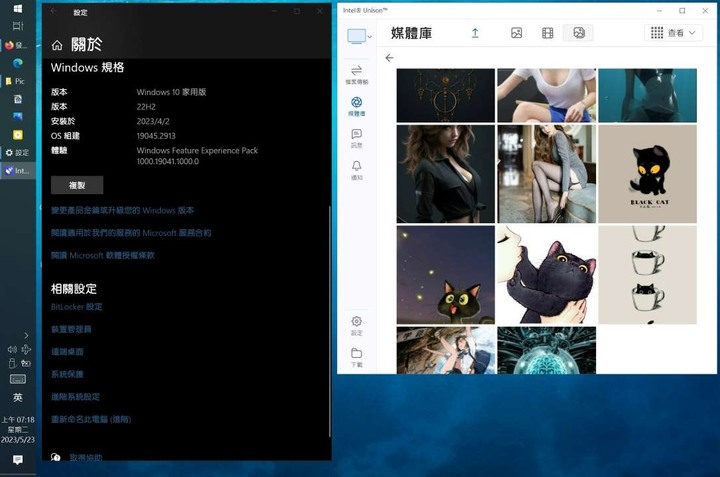Select the OS build 19045.2913

[x=156, y=136]
